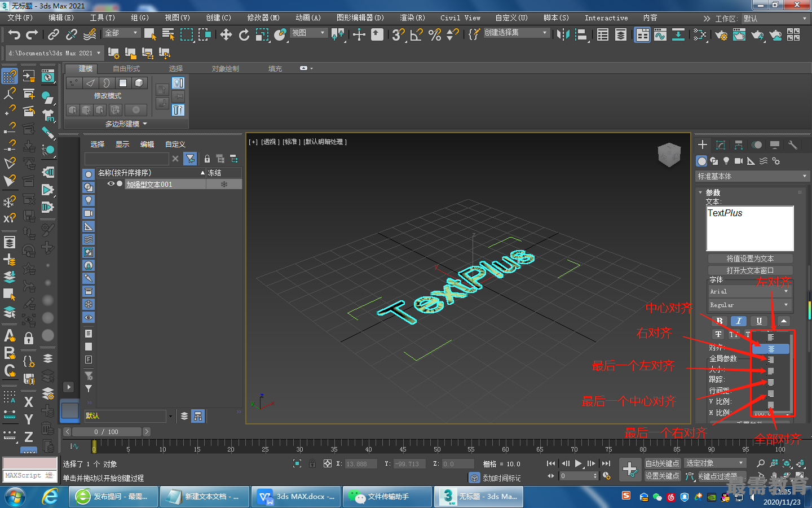The image size is (812, 508).
Task: Open the 创建选择集 named selection dropdown
Action: [516, 33]
